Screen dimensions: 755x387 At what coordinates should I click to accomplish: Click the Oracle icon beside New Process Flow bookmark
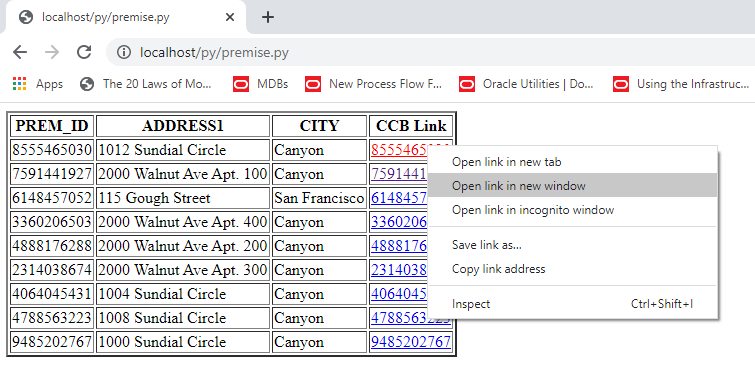click(x=313, y=84)
